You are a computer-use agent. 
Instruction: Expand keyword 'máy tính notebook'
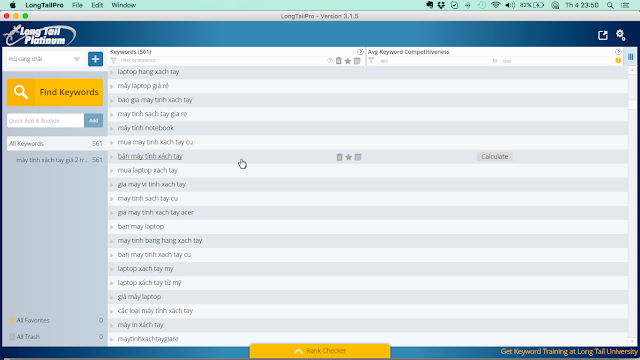pos(112,129)
